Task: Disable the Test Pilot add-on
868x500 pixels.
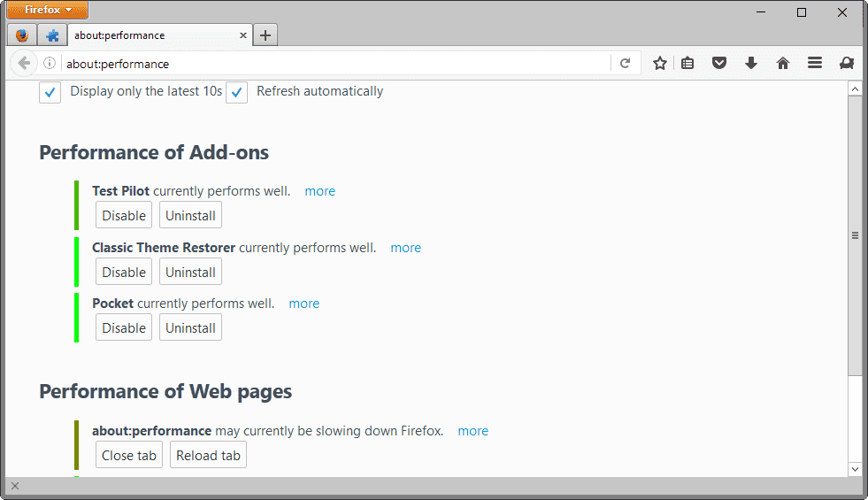Action: point(124,215)
